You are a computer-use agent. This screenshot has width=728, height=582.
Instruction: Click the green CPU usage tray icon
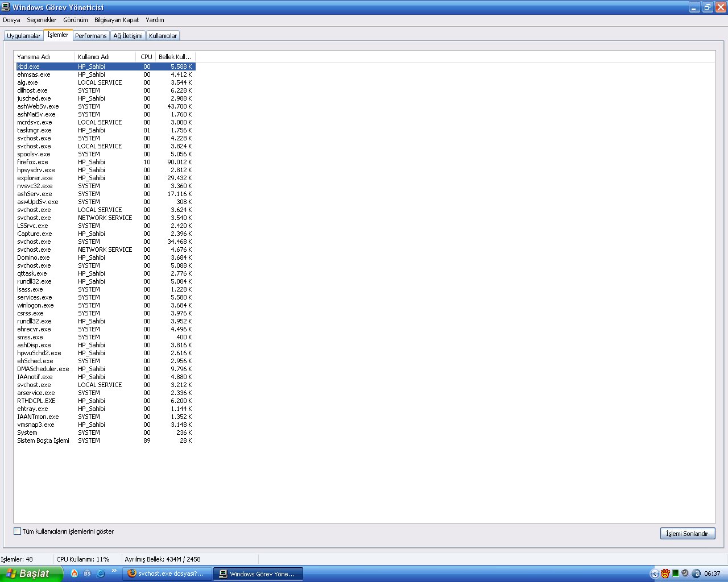click(x=675, y=573)
